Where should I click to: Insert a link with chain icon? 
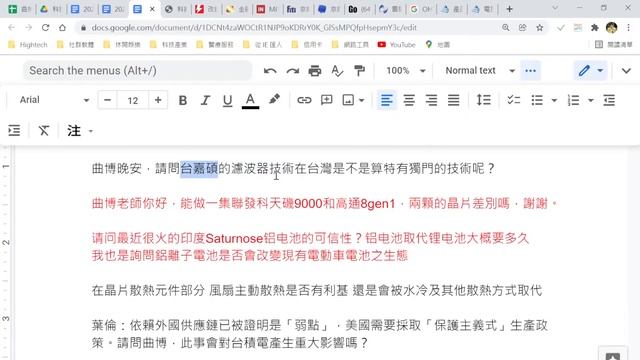click(x=304, y=100)
